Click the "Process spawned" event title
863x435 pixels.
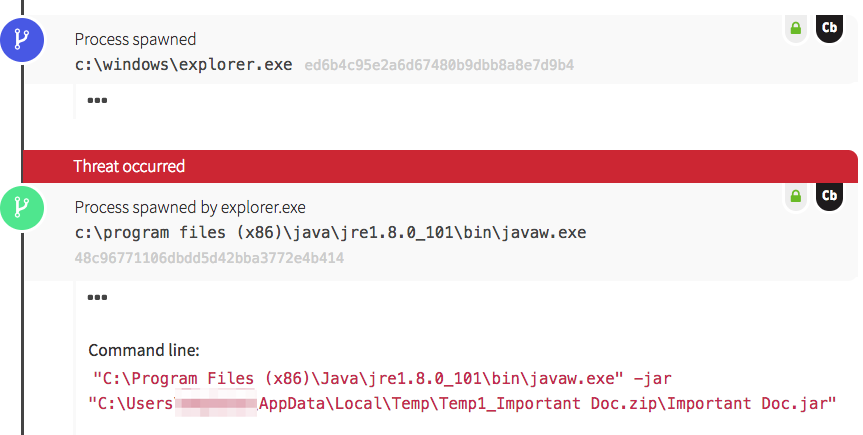click(135, 40)
